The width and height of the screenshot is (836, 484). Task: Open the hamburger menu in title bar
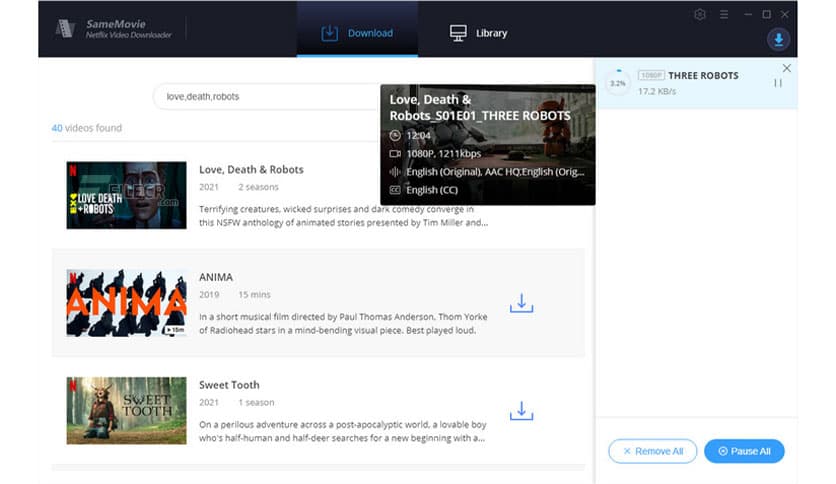pyautogui.click(x=724, y=15)
